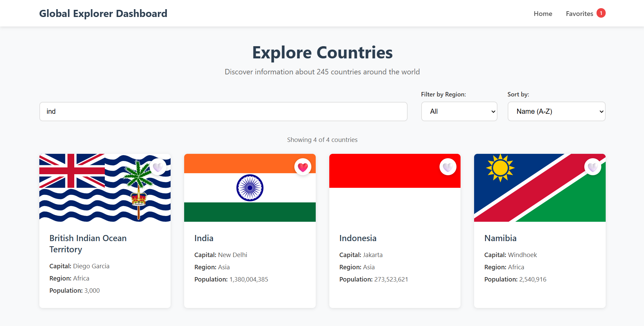Image resolution: width=644 pixels, height=326 pixels.
Task: Click the Namibia card title
Action: [x=500, y=238]
